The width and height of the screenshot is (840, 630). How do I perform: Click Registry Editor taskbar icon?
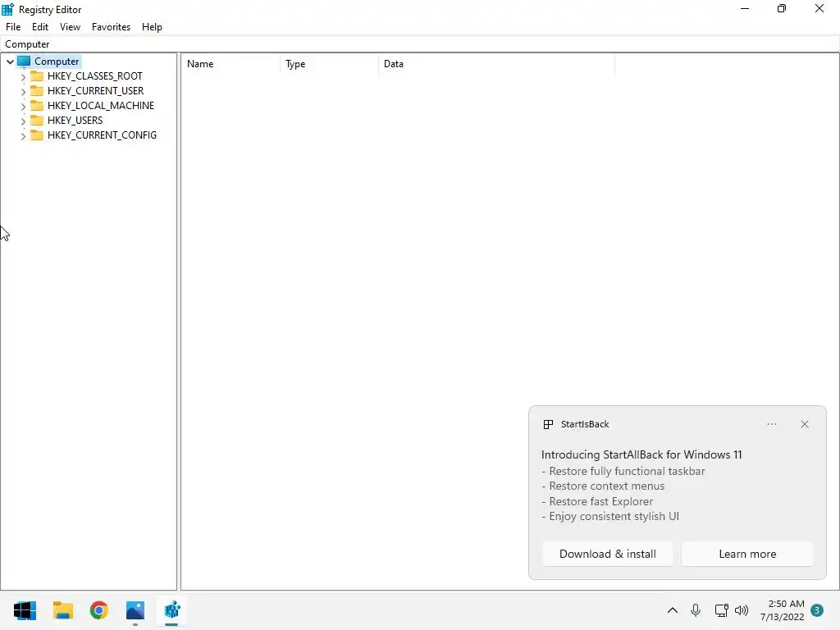coord(172,610)
